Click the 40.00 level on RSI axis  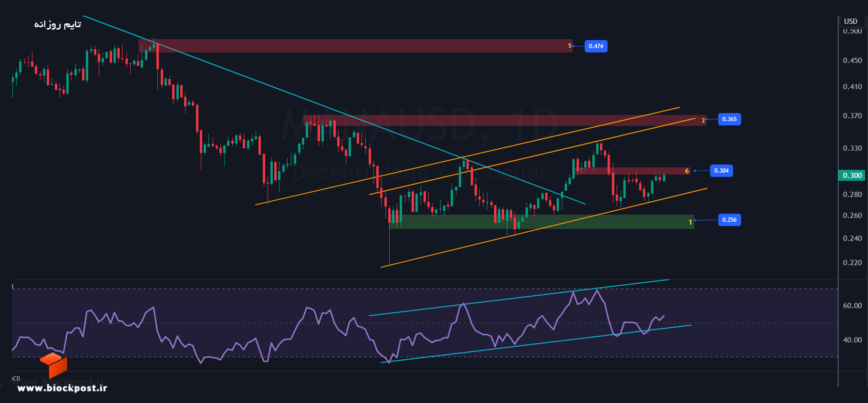tap(852, 340)
